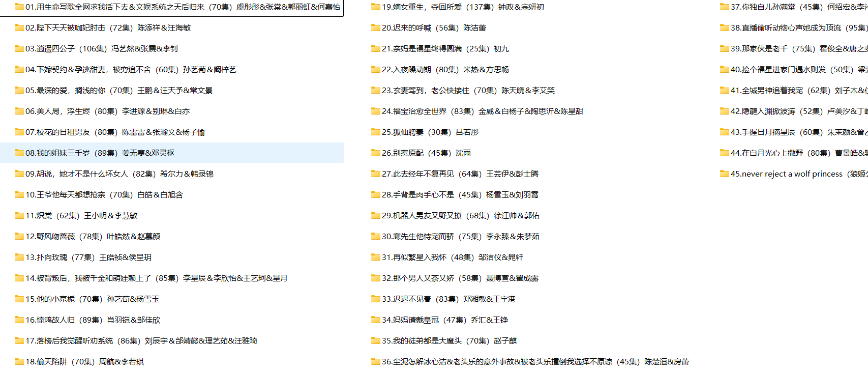This screenshot has width=868, height=372.
Task: Click the folder icon beside 13.扑向玫瑰
Action: coord(19,257)
